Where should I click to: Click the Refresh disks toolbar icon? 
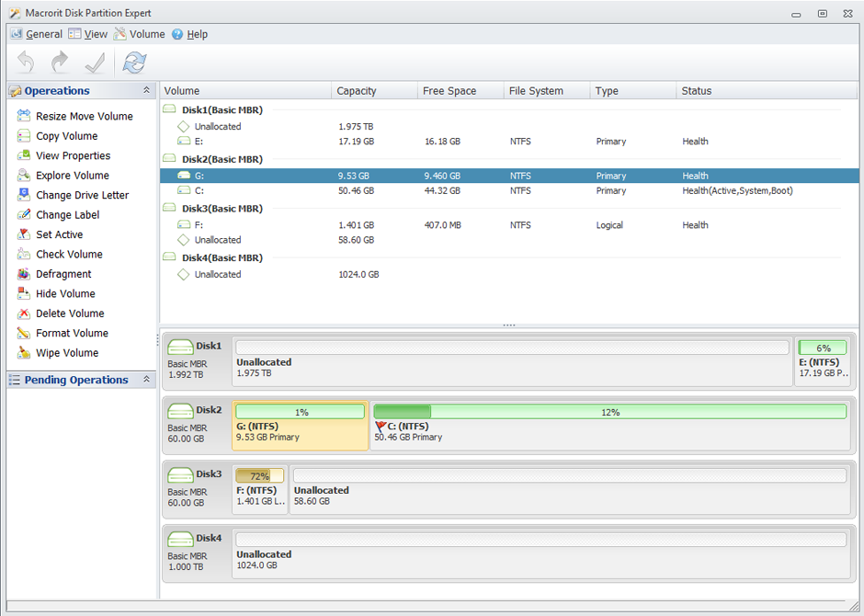click(134, 63)
